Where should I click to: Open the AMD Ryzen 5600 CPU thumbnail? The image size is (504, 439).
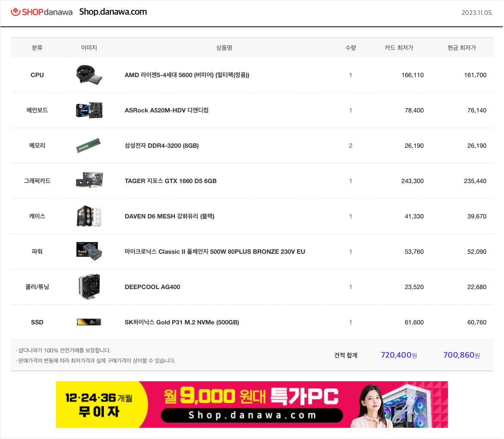(x=89, y=75)
